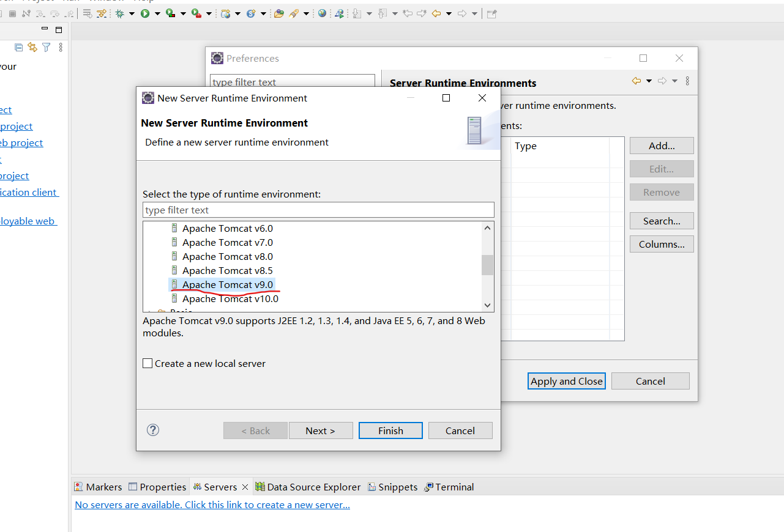Click Next in New Server Runtime dialog
The height and width of the screenshot is (532, 784).
pyautogui.click(x=321, y=430)
